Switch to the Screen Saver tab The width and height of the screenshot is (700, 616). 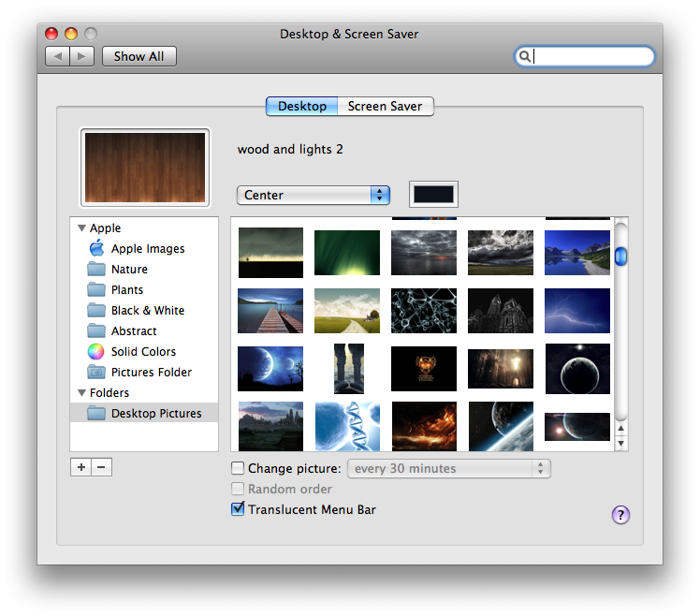click(x=385, y=107)
